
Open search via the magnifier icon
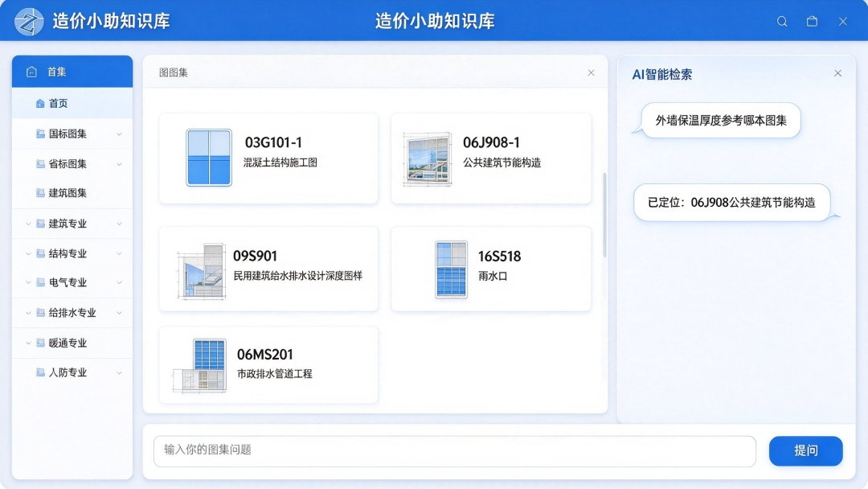tap(782, 21)
